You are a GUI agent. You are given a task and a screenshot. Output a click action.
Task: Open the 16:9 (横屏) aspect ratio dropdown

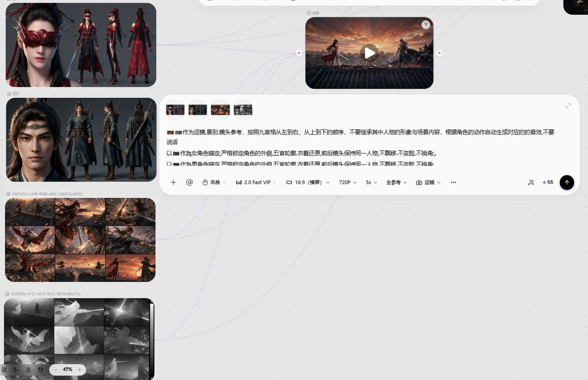(x=308, y=183)
